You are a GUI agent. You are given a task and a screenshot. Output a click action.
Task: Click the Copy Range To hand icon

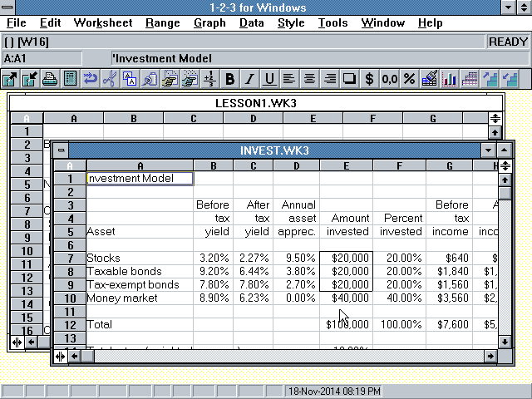coord(170,79)
